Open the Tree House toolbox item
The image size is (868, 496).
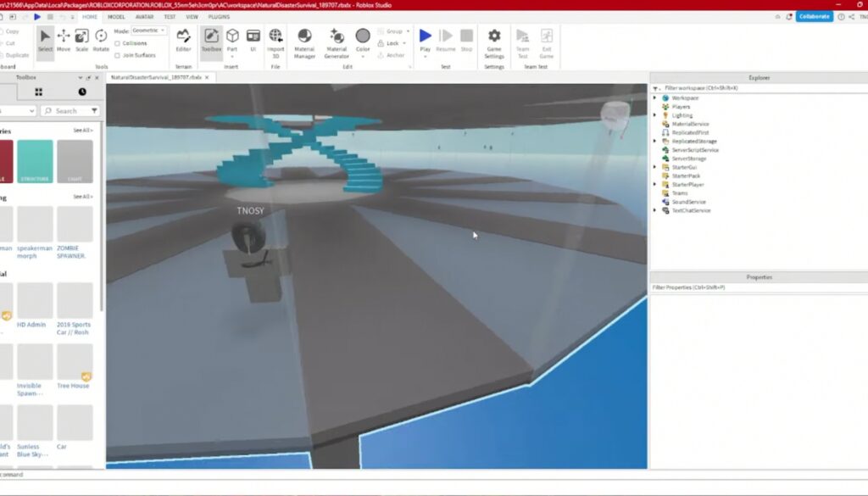point(75,366)
